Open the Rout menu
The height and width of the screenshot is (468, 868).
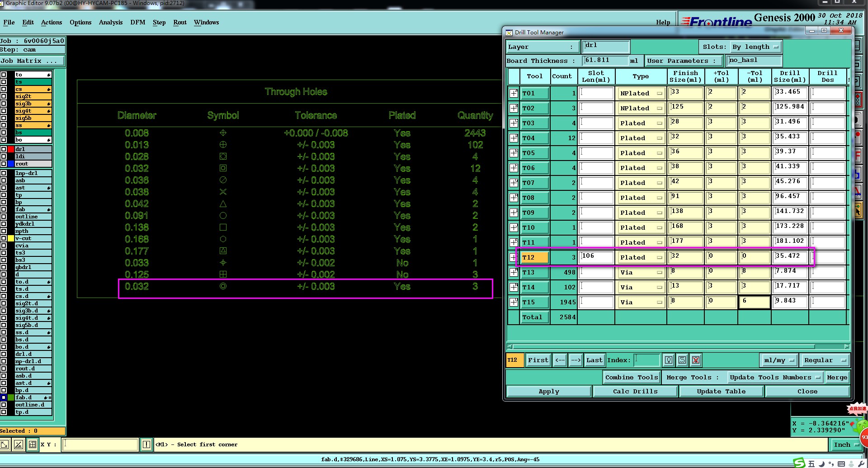coord(180,22)
